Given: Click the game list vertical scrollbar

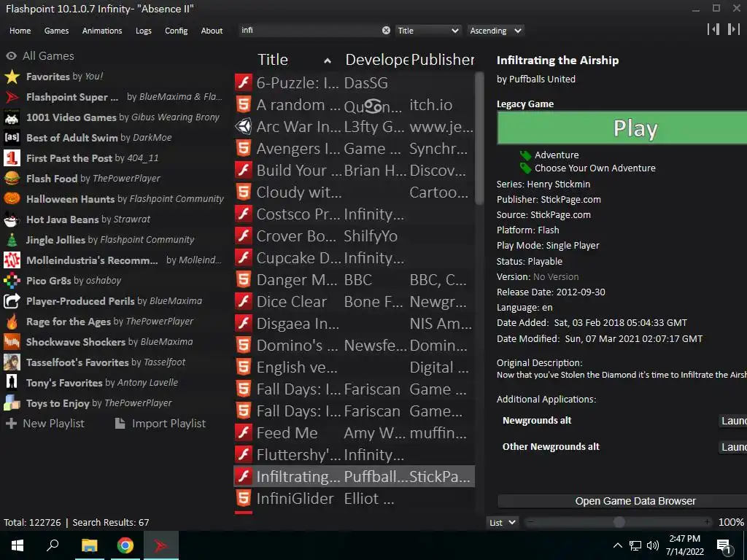Looking at the screenshot, I should (479, 138).
